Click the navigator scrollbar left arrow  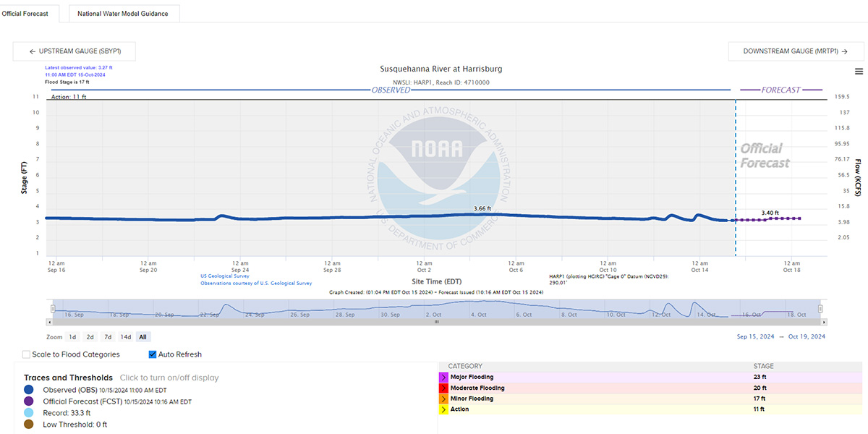(x=51, y=321)
